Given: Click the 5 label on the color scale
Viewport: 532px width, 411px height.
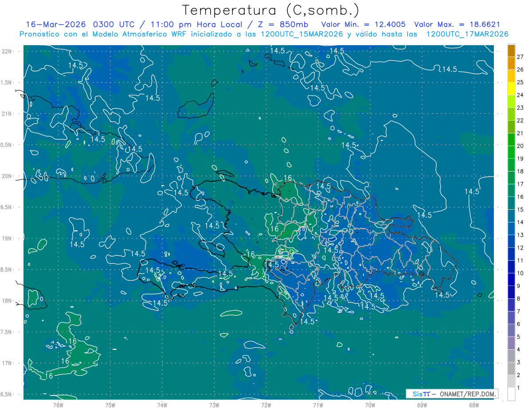Looking at the screenshot, I should [x=519, y=337].
